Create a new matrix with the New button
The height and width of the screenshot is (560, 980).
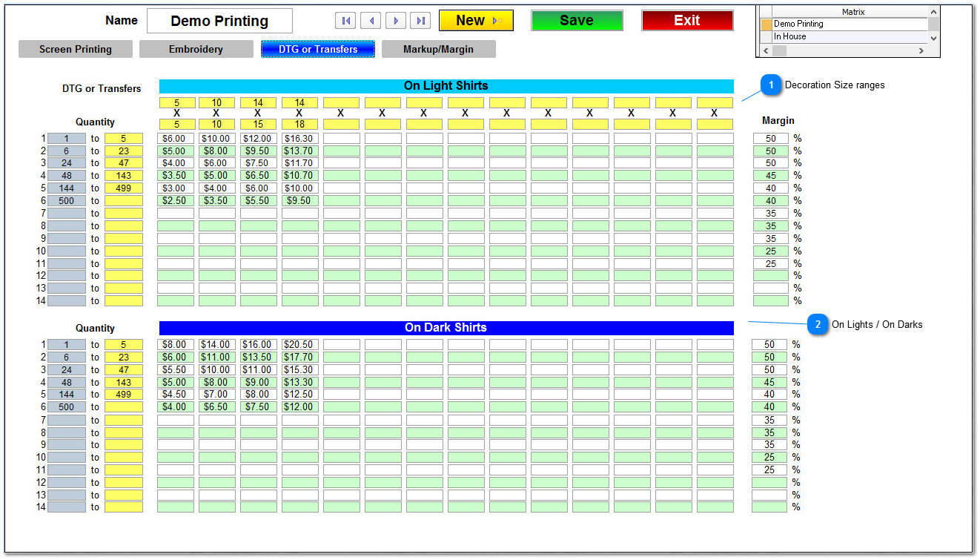(x=475, y=20)
